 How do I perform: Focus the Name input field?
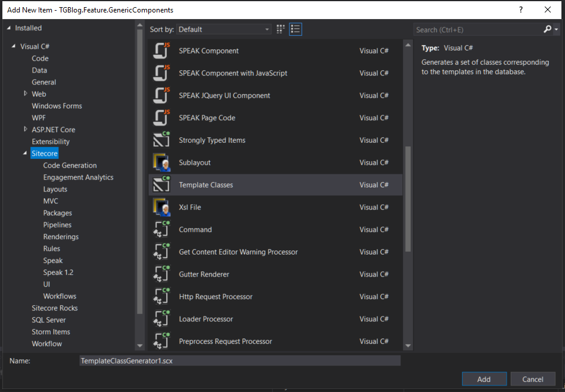[x=239, y=360]
